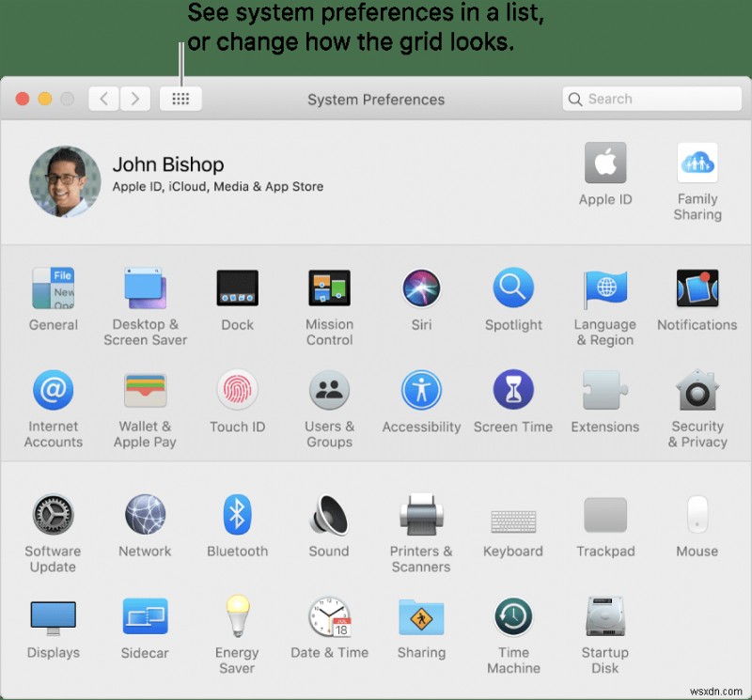Image resolution: width=752 pixels, height=700 pixels.
Task: Go forward with the right arrow button
Action: point(135,99)
